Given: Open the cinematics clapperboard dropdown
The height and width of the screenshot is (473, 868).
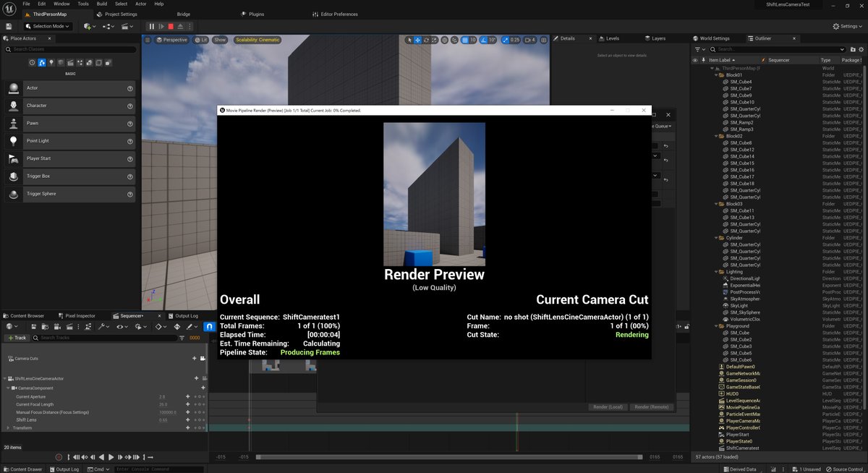Looking at the screenshot, I should (x=129, y=26).
